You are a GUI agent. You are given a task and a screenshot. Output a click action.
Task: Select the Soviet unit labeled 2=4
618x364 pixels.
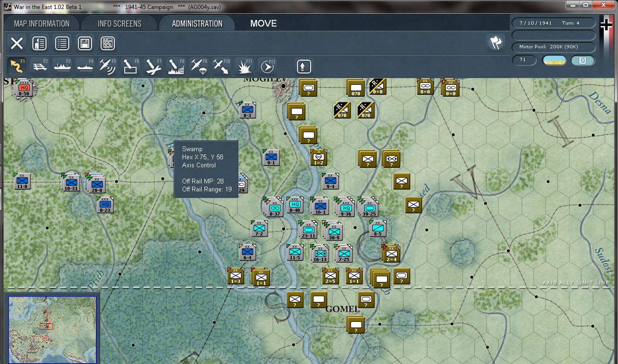click(x=391, y=254)
